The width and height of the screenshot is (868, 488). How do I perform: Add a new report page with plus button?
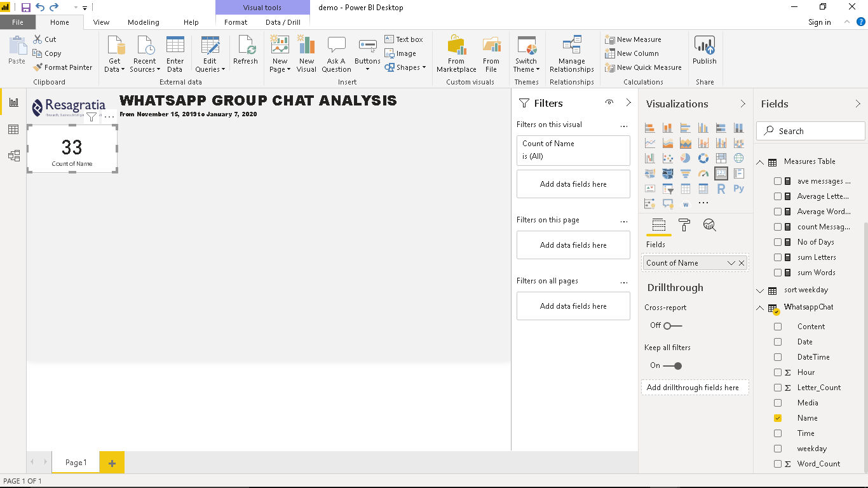(112, 463)
